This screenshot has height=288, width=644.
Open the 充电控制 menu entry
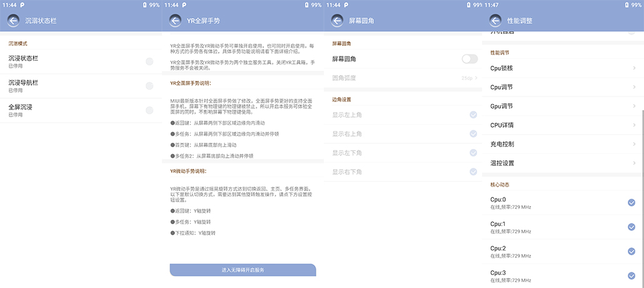coord(563,144)
